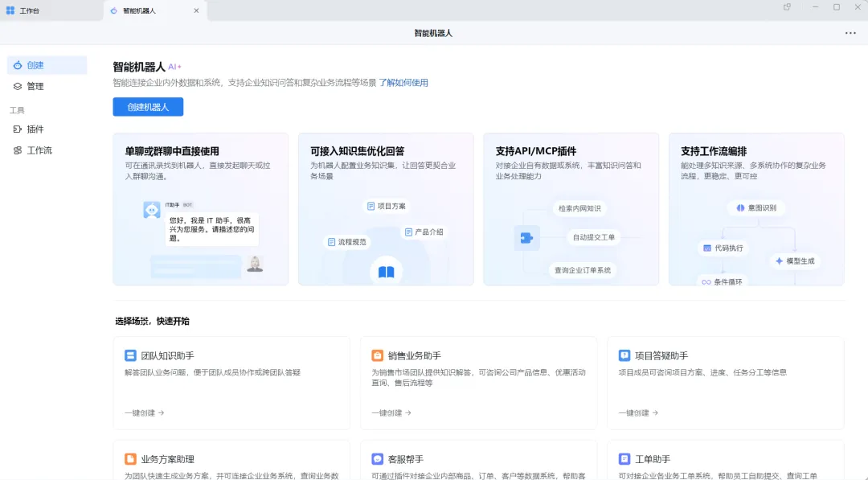Open 插件 under 工具
Viewport: 868px width, 480px height.
tap(47, 129)
